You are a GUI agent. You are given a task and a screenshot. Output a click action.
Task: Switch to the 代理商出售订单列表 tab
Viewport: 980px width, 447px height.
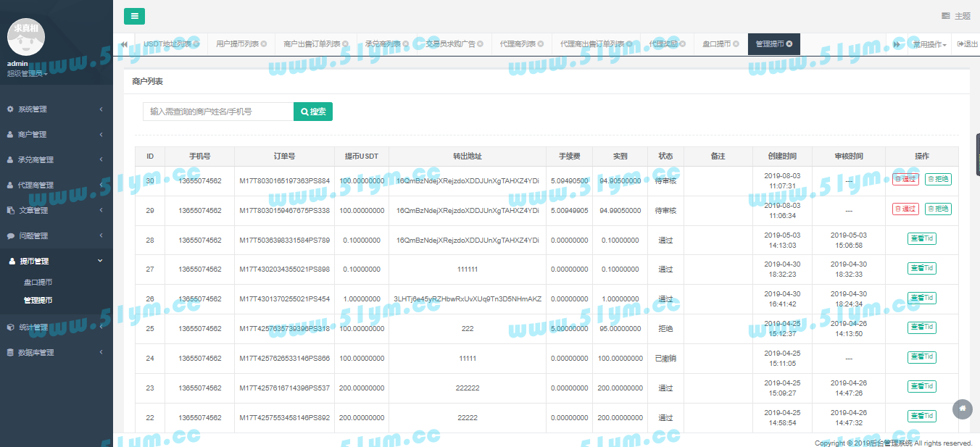click(592, 44)
